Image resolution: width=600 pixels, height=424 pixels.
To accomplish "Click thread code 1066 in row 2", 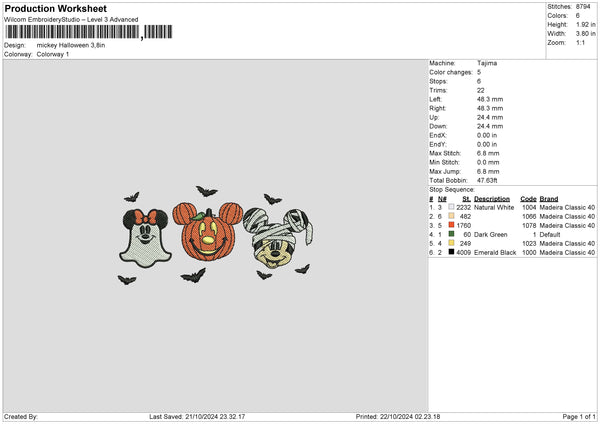I will (529, 217).
